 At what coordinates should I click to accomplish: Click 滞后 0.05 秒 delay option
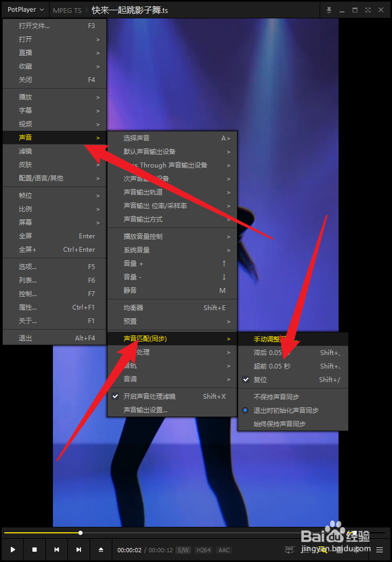[x=293, y=353]
